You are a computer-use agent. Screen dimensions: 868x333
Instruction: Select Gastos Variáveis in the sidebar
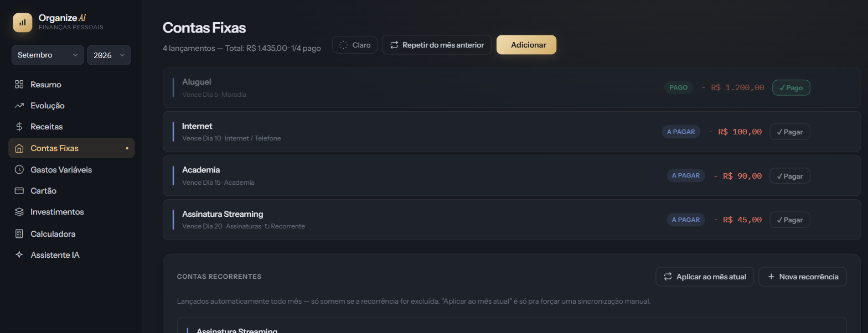(x=71, y=170)
